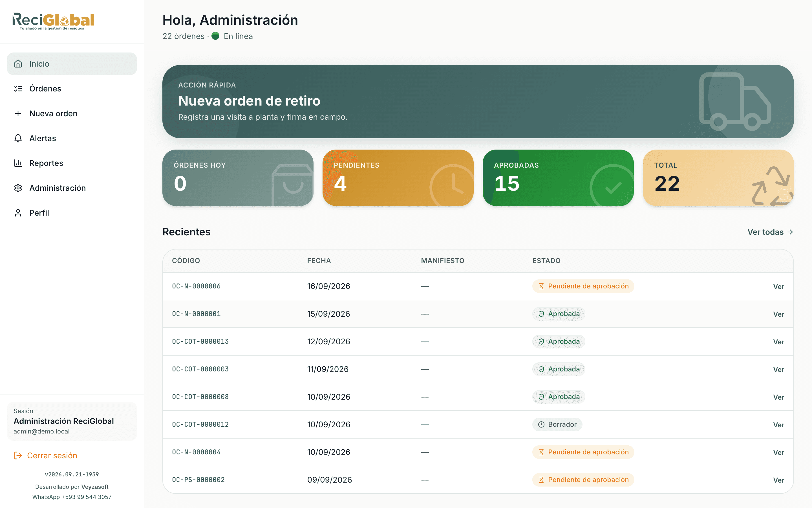This screenshot has height=508, width=812.
Task: Click the gear icon beside Administración
Action: pyautogui.click(x=18, y=188)
